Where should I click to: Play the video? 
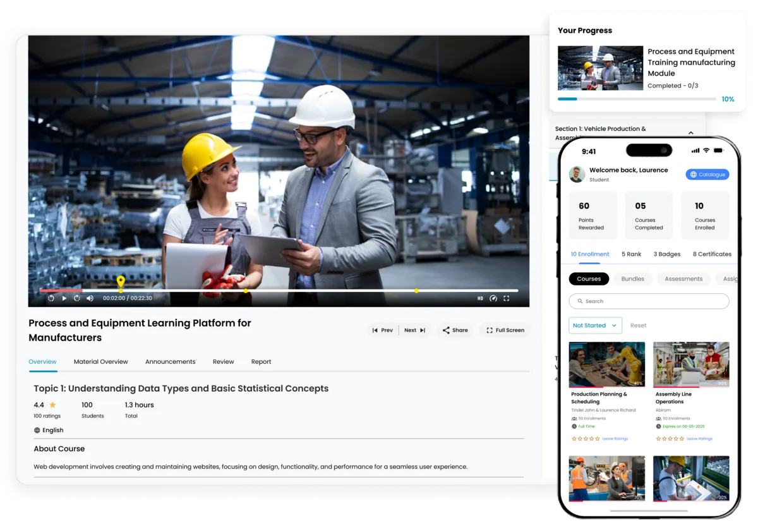pos(64,298)
